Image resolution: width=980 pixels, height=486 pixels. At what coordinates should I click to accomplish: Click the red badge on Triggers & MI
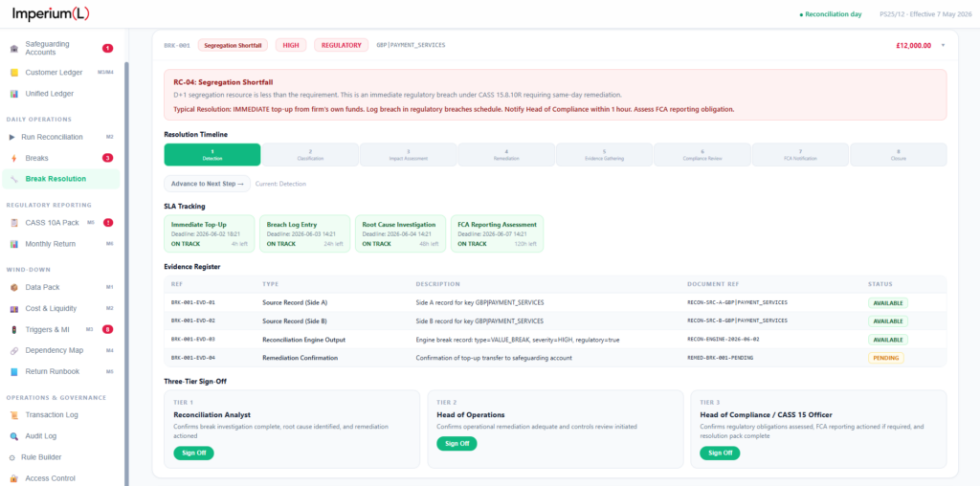click(x=107, y=329)
